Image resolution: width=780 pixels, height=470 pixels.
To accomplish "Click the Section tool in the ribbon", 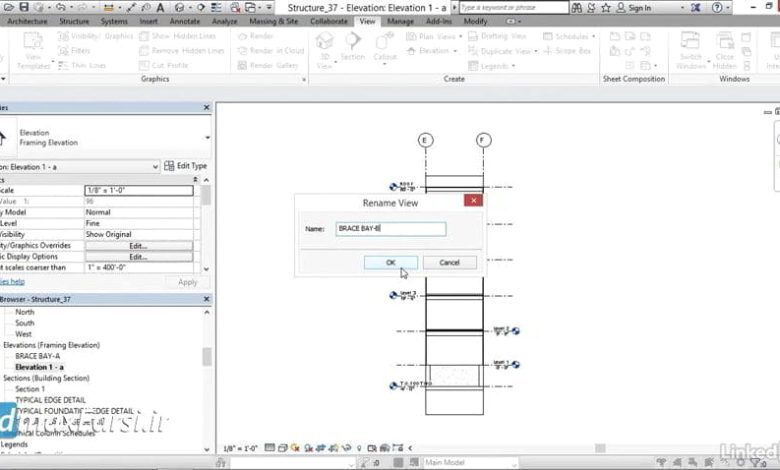I will point(353,46).
